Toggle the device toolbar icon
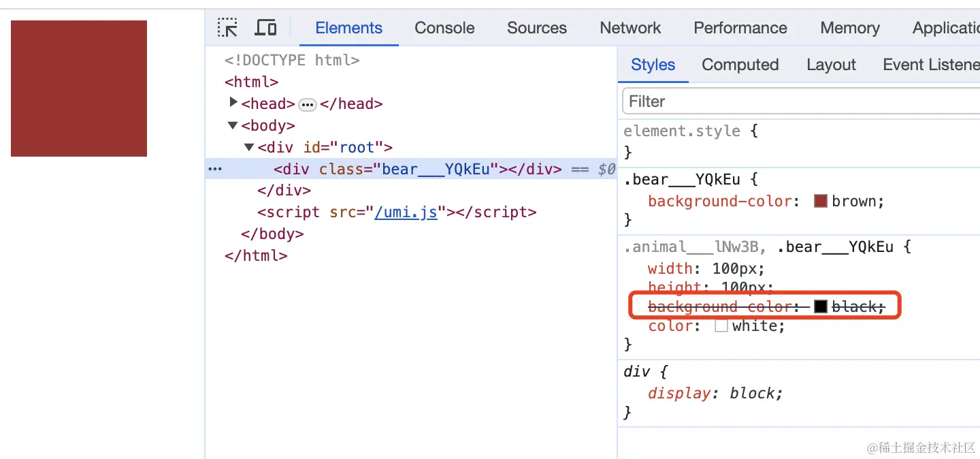Viewport: 980px width, 459px height. click(265, 28)
